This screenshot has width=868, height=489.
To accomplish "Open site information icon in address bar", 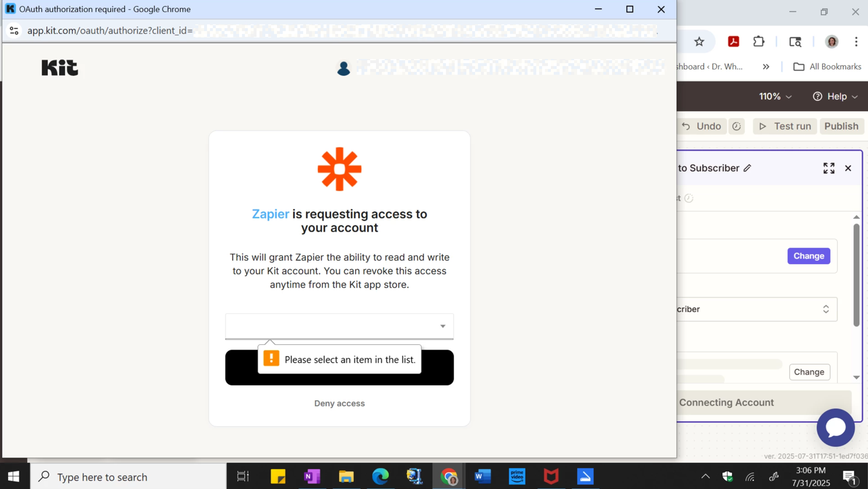I will [x=14, y=30].
